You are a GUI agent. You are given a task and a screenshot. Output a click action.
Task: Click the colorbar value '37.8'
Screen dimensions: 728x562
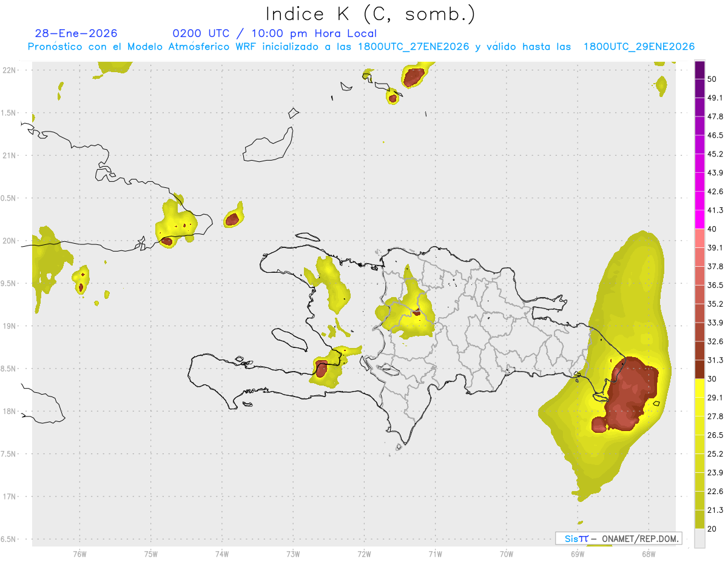(x=715, y=266)
